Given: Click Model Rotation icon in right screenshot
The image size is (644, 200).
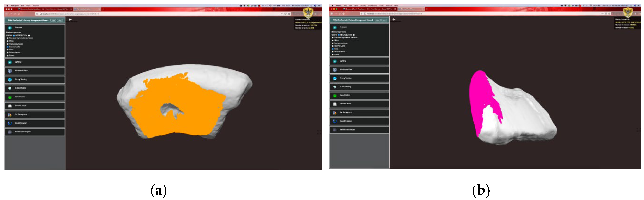Looking at the screenshot, I should click(335, 121).
